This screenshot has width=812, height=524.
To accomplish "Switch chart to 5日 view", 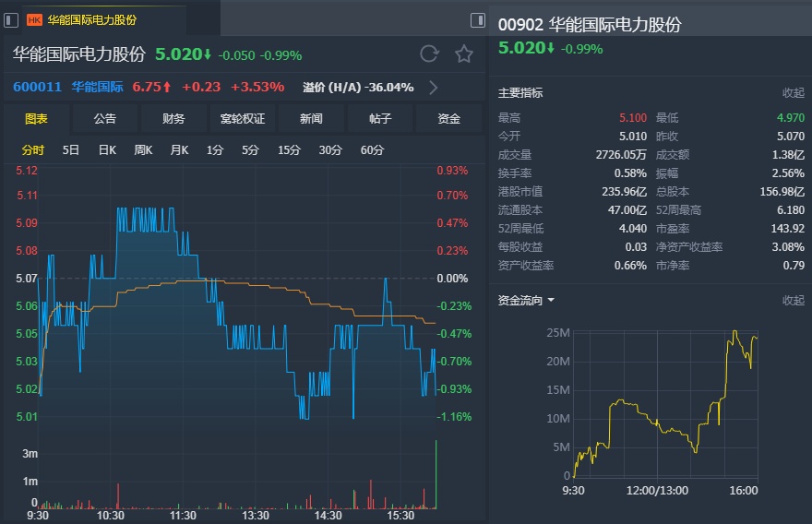I will pos(70,150).
